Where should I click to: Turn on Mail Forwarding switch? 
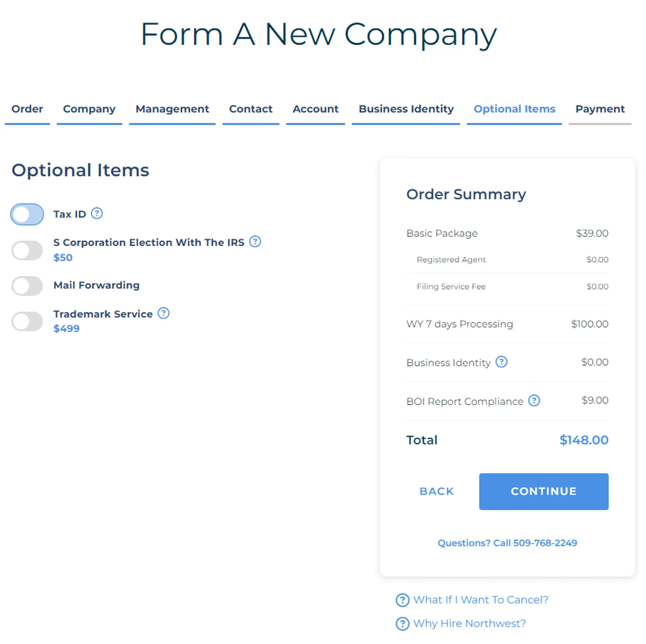tap(27, 286)
